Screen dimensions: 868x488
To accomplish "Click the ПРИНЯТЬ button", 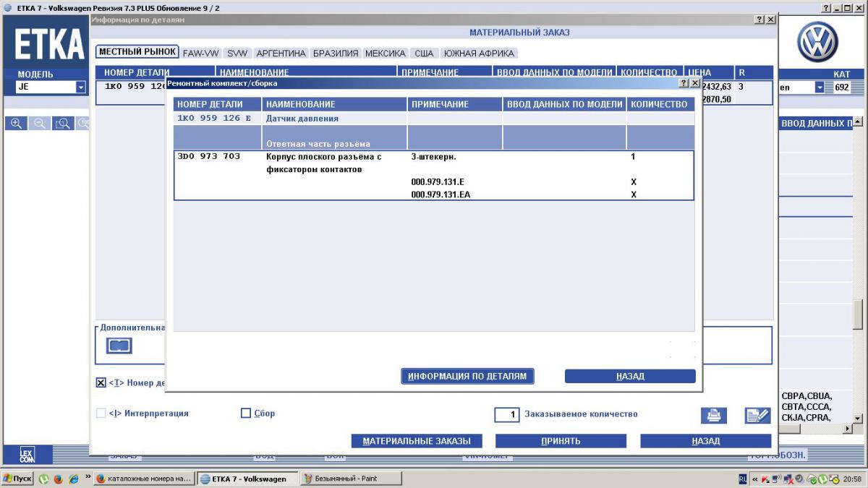I will (x=561, y=441).
